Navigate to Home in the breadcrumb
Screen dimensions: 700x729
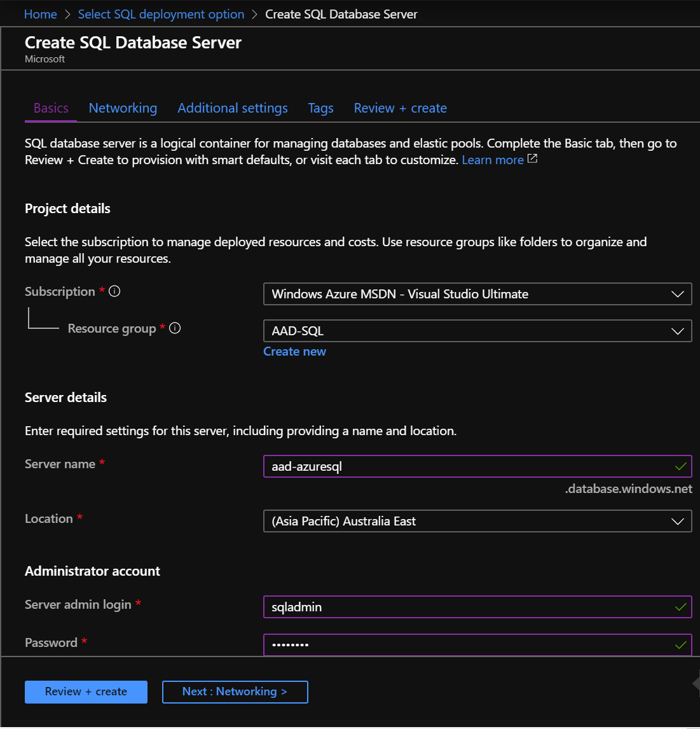(40, 13)
